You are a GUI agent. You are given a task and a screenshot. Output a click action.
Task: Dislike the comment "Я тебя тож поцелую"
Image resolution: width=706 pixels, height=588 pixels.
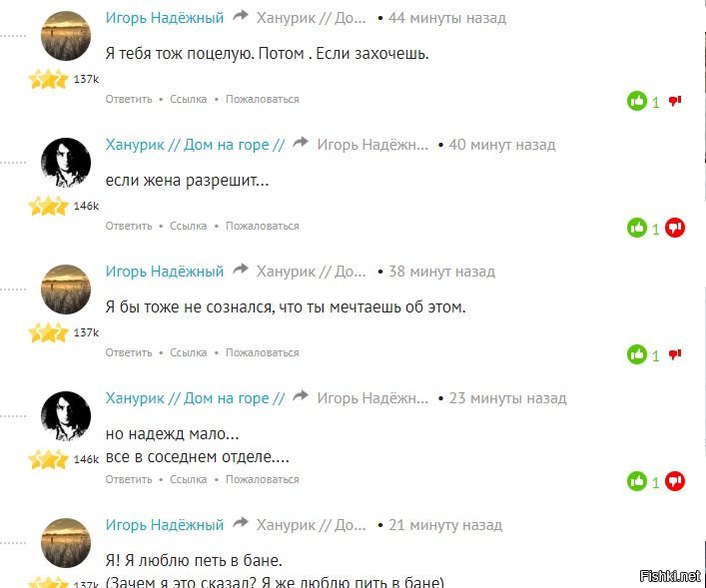pos(674,101)
